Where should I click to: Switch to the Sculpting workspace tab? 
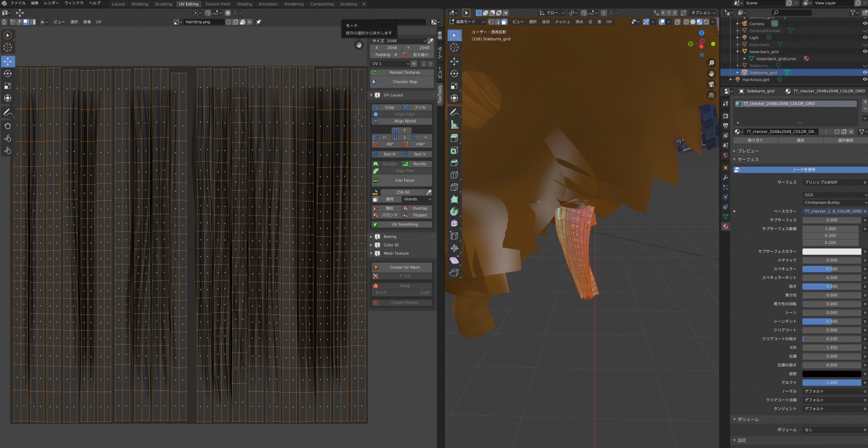163,4
